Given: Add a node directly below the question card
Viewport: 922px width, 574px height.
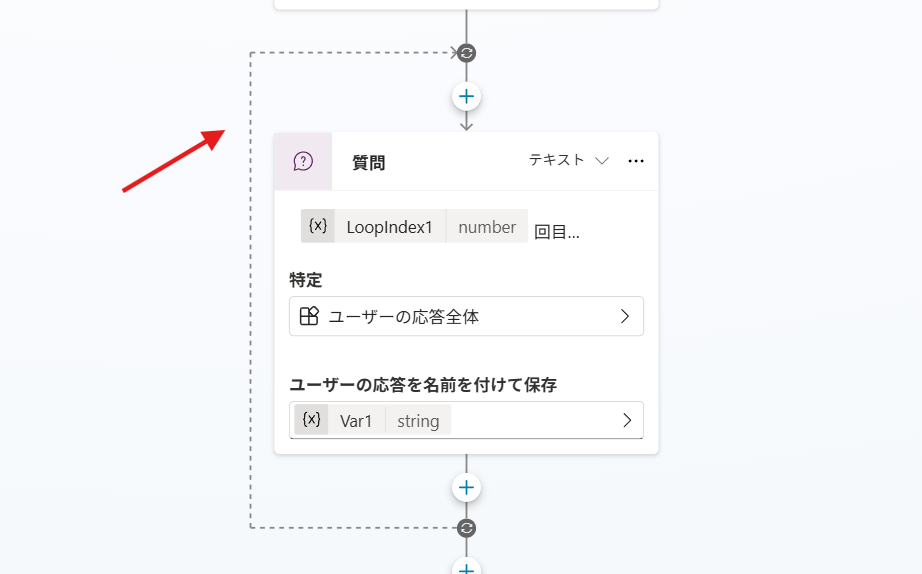Looking at the screenshot, I should coord(466,488).
